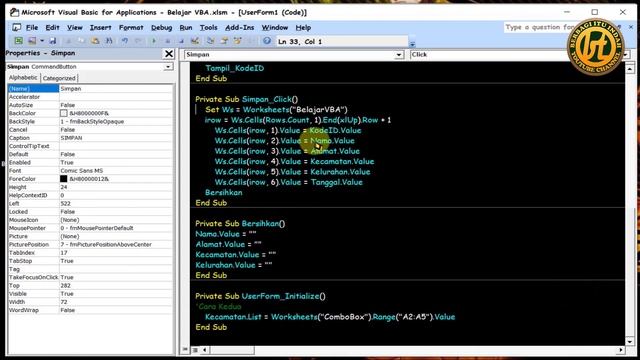Click the horizontal scrollbar right arrow
Viewport: 640px width, 360px height.
(621, 350)
